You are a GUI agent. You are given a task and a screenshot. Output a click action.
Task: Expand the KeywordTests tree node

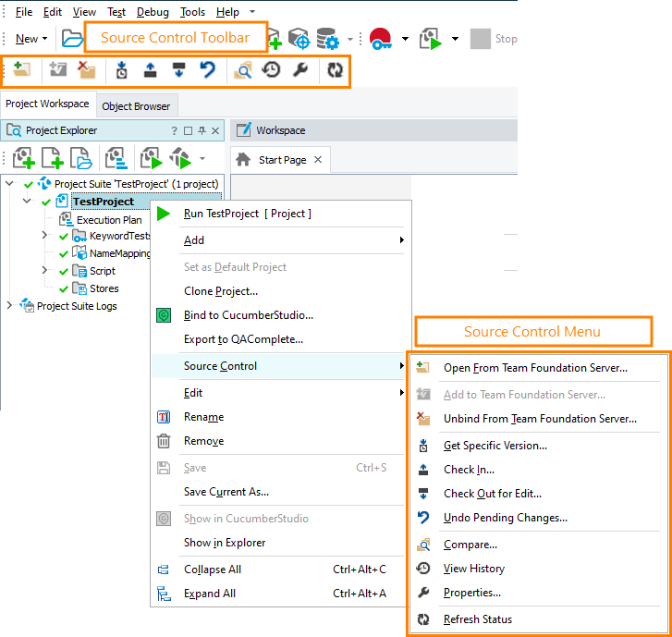44,237
